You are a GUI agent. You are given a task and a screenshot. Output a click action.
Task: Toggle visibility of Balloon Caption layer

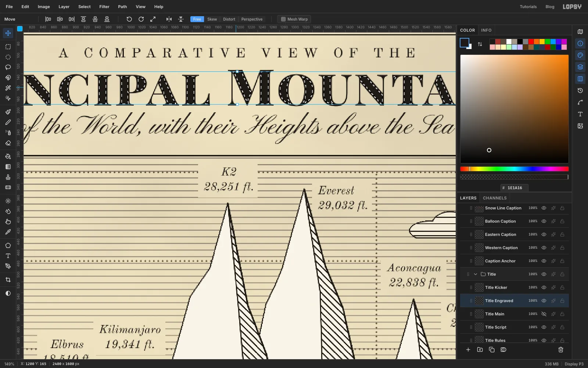[544, 221]
